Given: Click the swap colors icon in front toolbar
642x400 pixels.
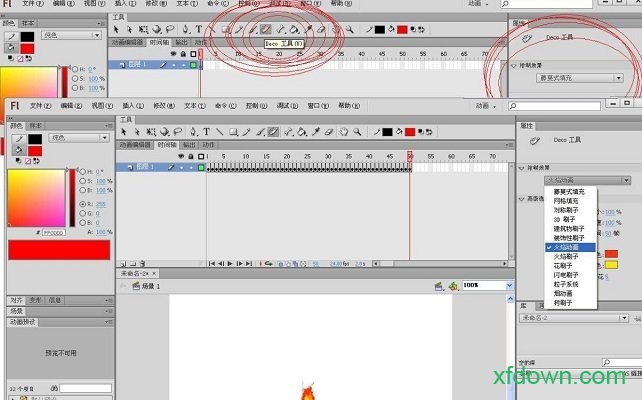Looking at the screenshot, I should pyautogui.click(x=429, y=132).
